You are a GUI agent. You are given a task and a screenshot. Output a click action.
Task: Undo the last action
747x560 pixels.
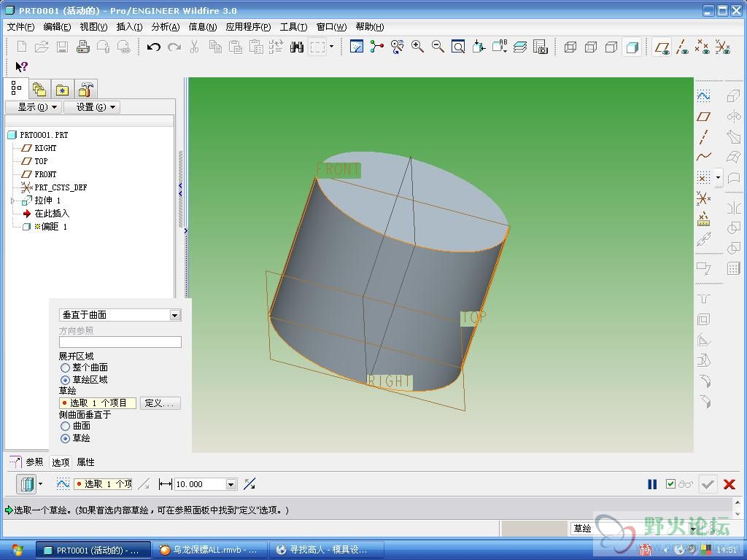click(153, 47)
